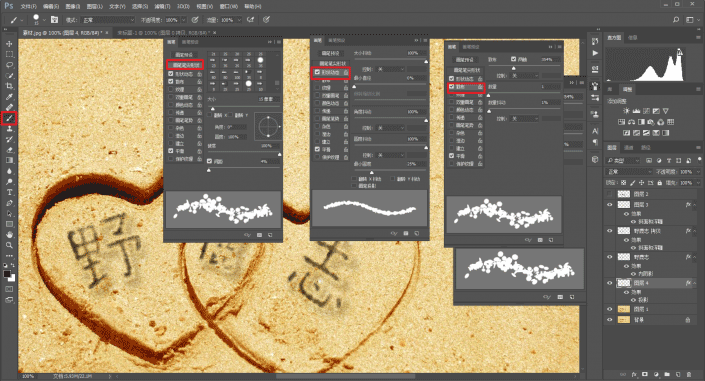Collapse effects of layer 图层 4
This screenshot has width=705, height=381.
click(x=695, y=283)
